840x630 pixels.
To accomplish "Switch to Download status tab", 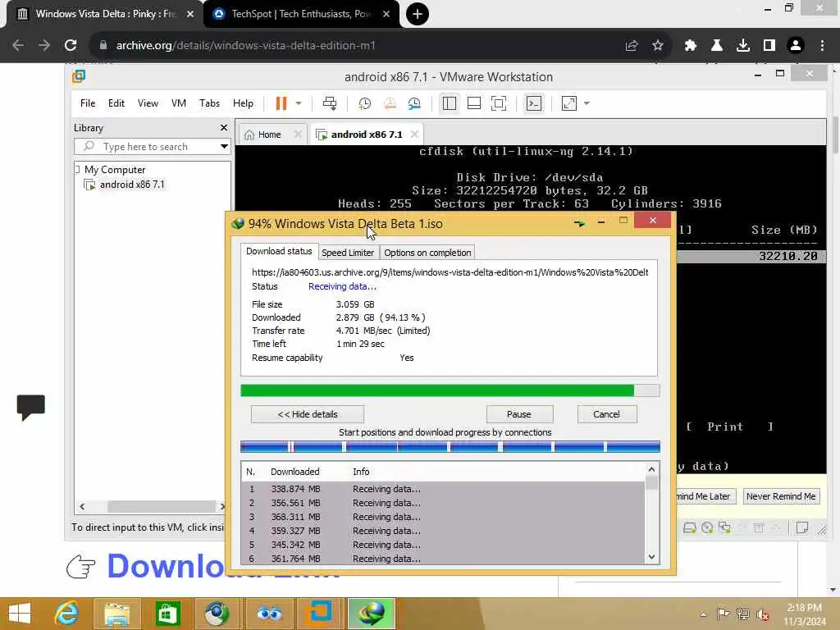I will click(x=279, y=251).
